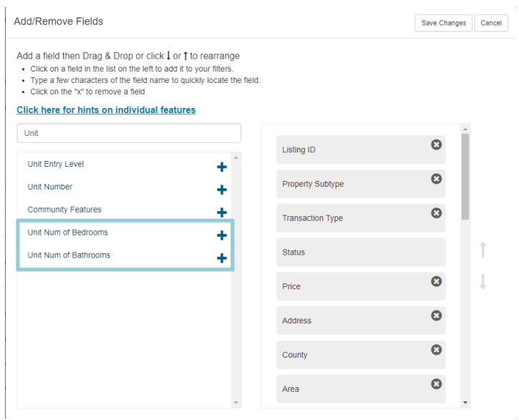Image resolution: width=519 pixels, height=420 pixels.
Task: Focus the field name search box
Action: tap(129, 133)
